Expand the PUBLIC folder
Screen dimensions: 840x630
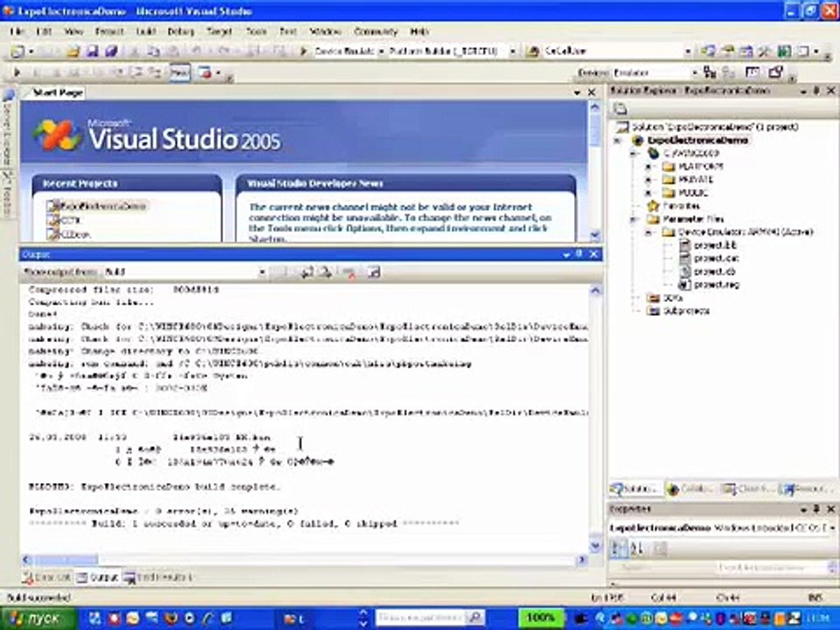tap(648, 192)
